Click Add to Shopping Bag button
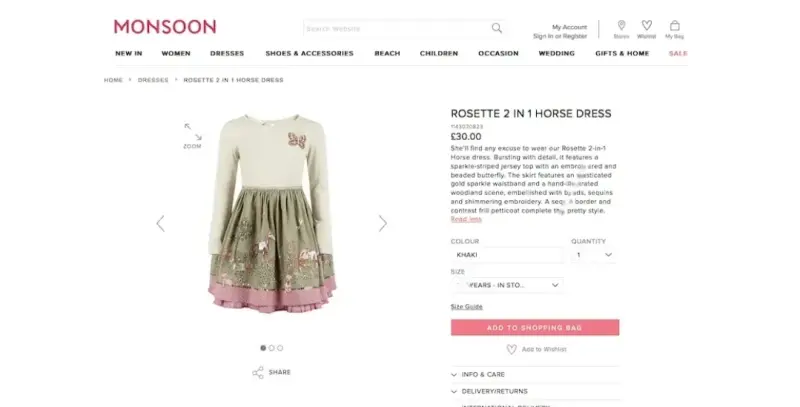Screen dimensions: 800x407 point(535,327)
